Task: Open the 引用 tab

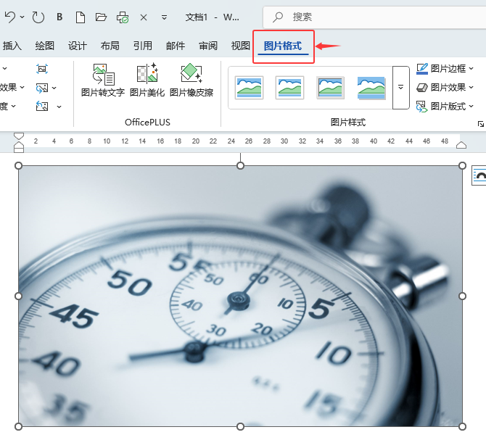Action: [143, 46]
